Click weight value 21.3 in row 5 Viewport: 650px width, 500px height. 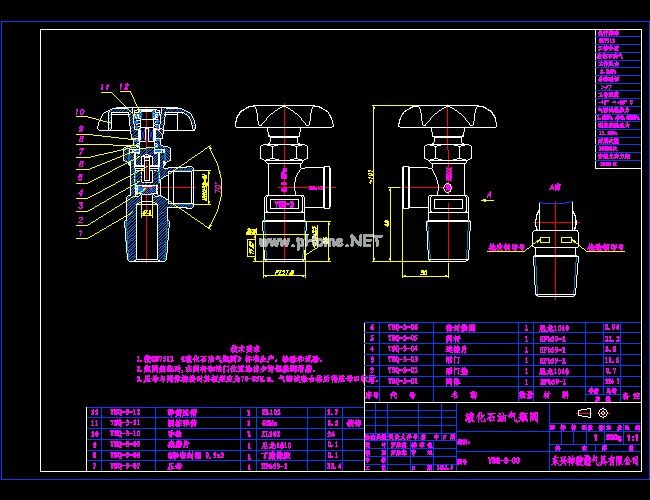612,338
